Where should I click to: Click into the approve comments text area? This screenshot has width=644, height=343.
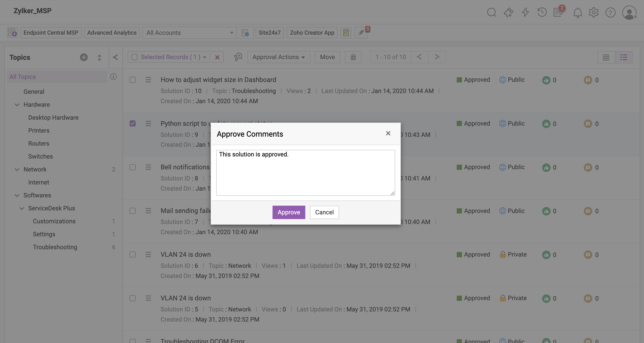305,172
